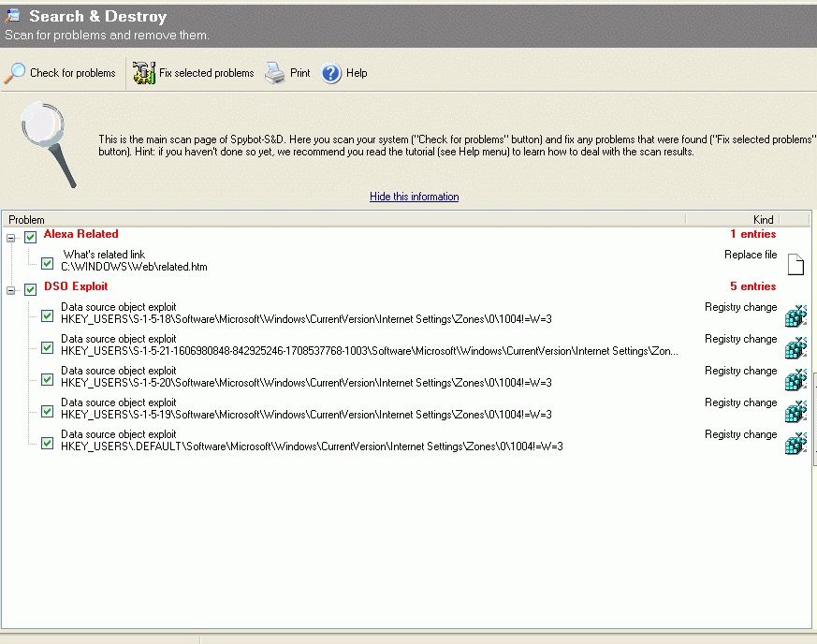817x644 pixels.
Task: Uncheck the What's related link checkbox
Action: (47, 263)
